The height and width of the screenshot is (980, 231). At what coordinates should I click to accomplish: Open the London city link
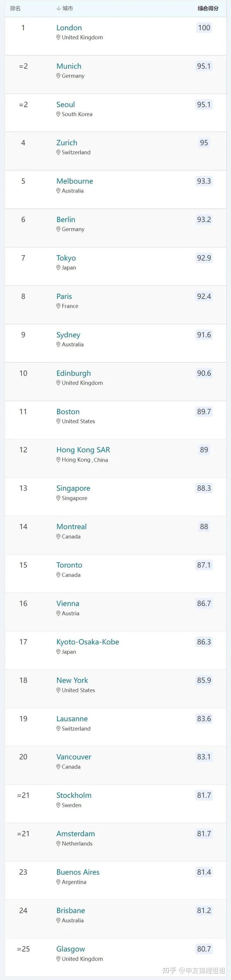coord(69,28)
